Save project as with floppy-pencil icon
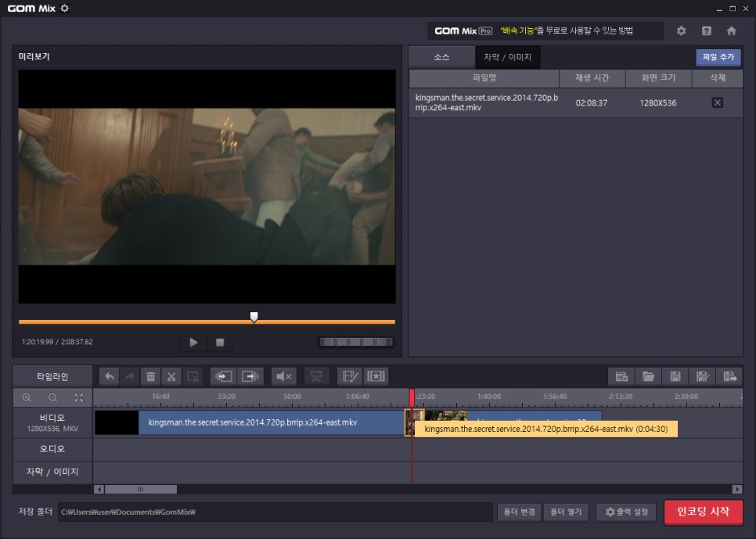This screenshot has height=539, width=756. (x=703, y=376)
